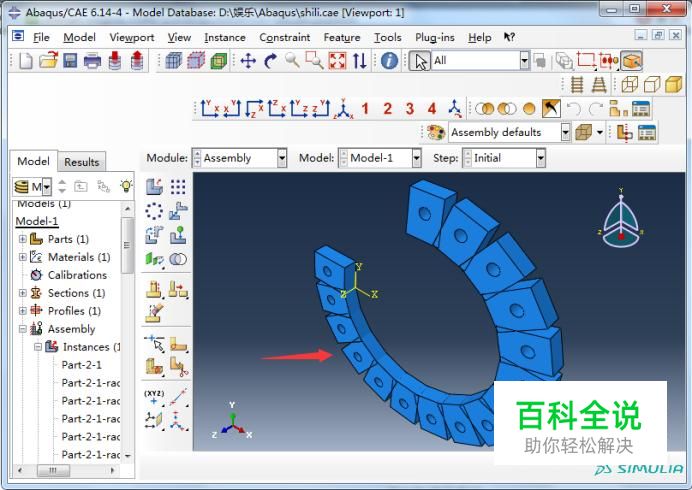Open the Help menu
692x490 pixels.
coord(480,38)
